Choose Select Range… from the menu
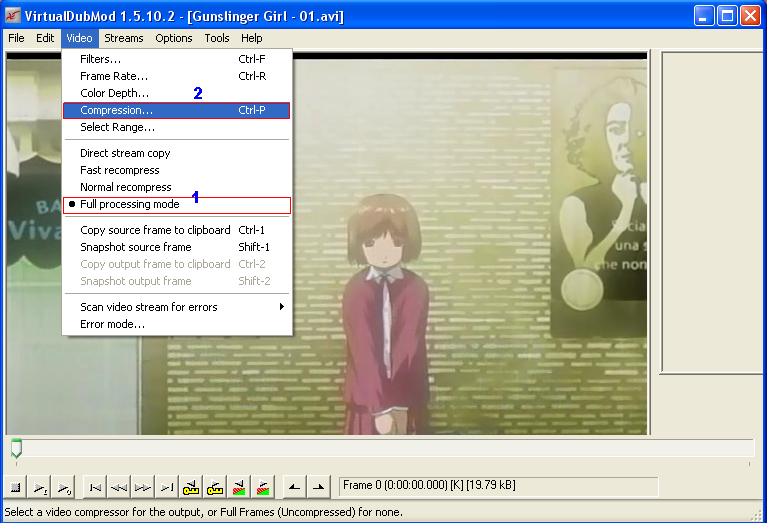The width and height of the screenshot is (767, 523). [177, 127]
